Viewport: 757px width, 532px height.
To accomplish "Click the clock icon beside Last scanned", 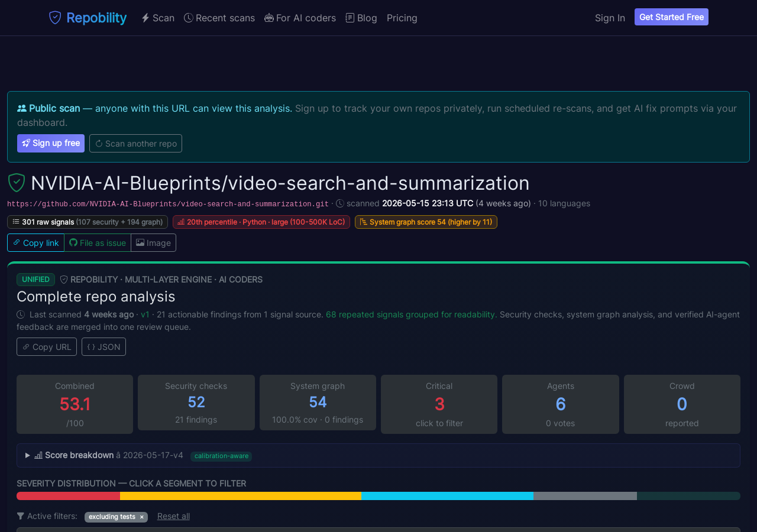I will (x=21, y=314).
